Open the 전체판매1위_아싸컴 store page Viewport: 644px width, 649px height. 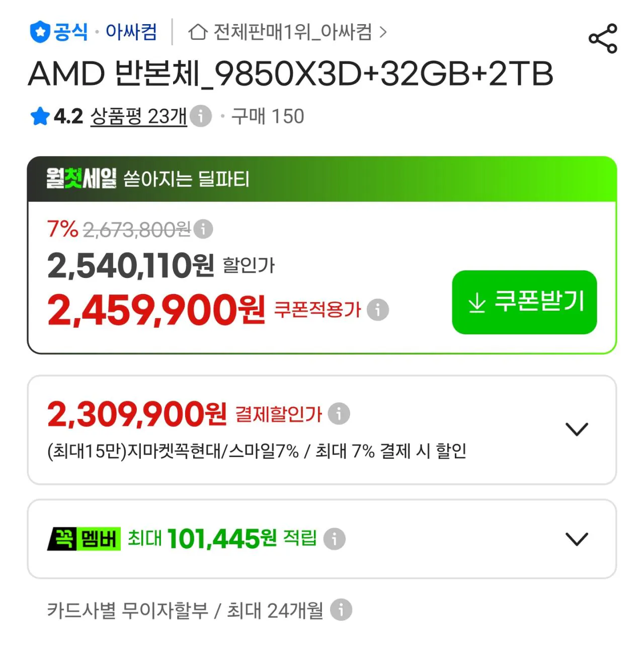(x=292, y=32)
